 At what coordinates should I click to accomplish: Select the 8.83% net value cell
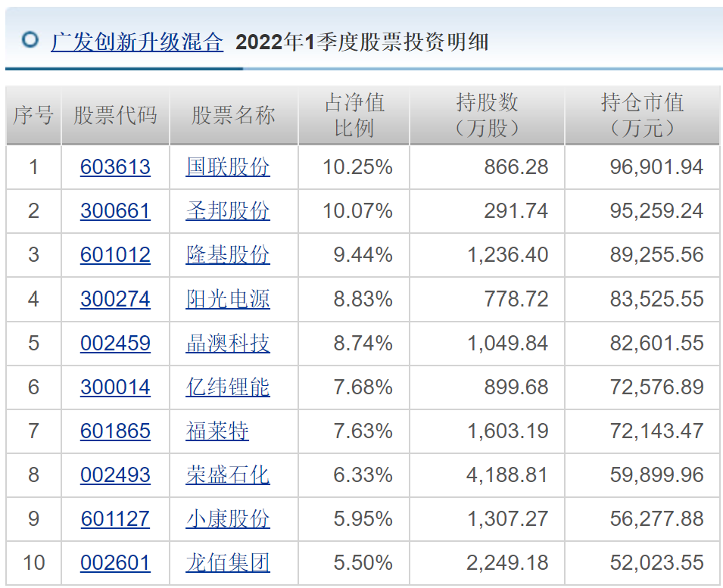tap(354, 299)
